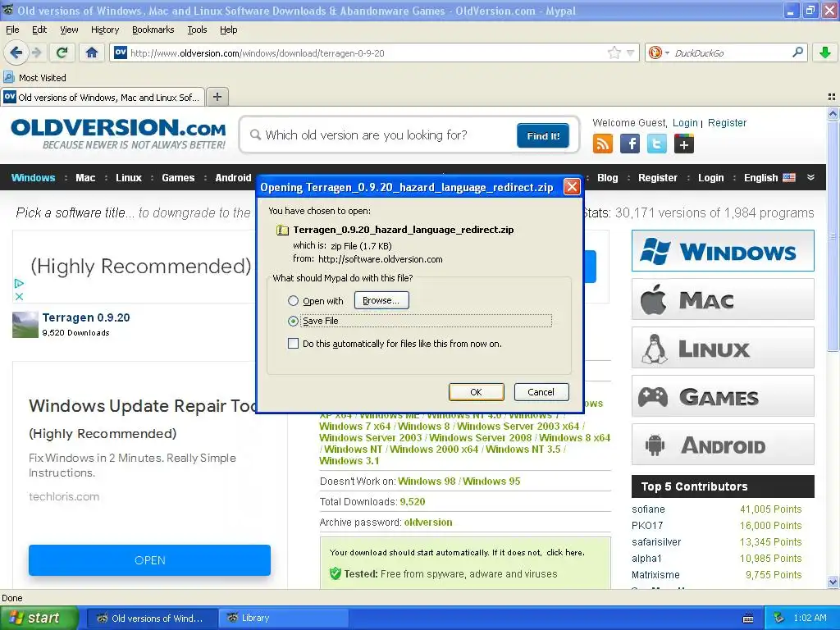Image resolution: width=840 pixels, height=630 pixels.
Task: Click the Windows Start button
Action: (39, 618)
